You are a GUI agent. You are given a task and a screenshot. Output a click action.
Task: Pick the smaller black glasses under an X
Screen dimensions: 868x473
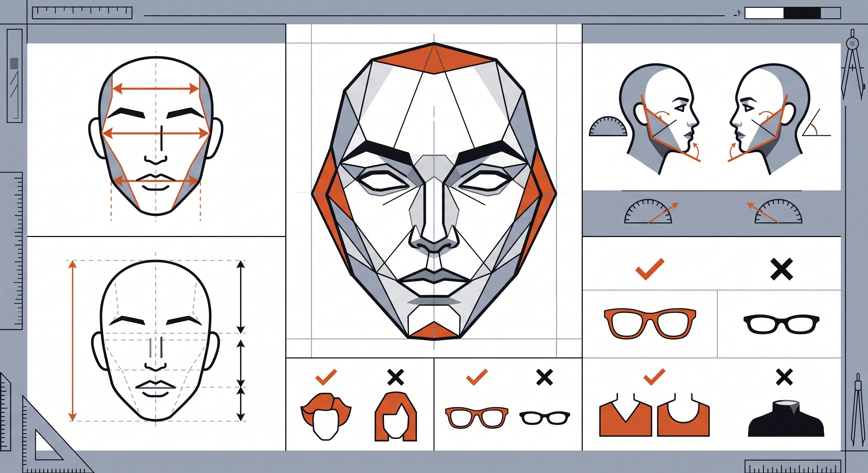click(x=545, y=418)
